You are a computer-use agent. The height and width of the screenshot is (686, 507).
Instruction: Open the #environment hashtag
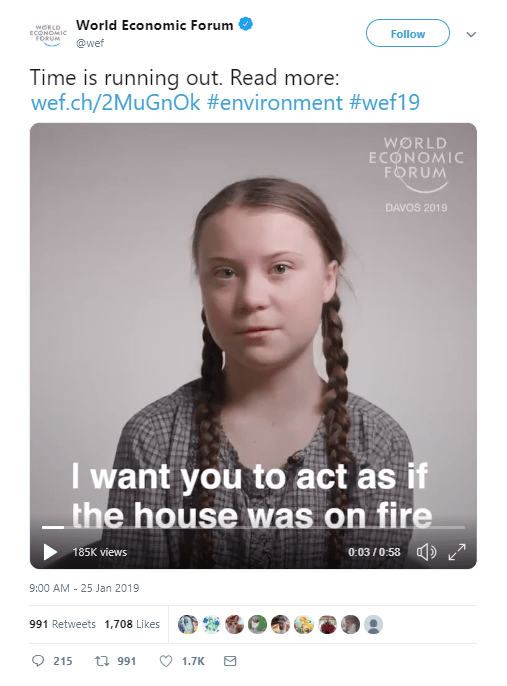275,102
